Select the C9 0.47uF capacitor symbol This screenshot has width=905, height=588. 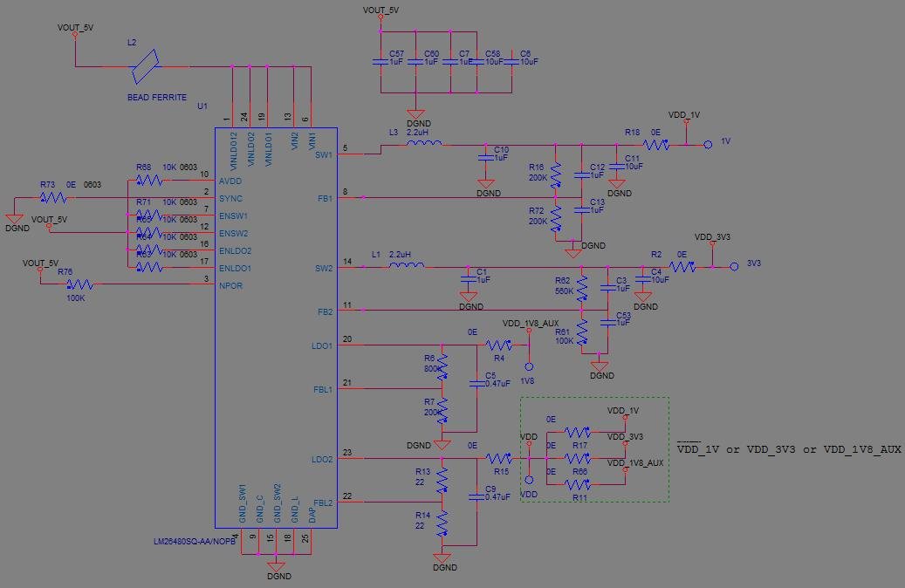pos(476,496)
